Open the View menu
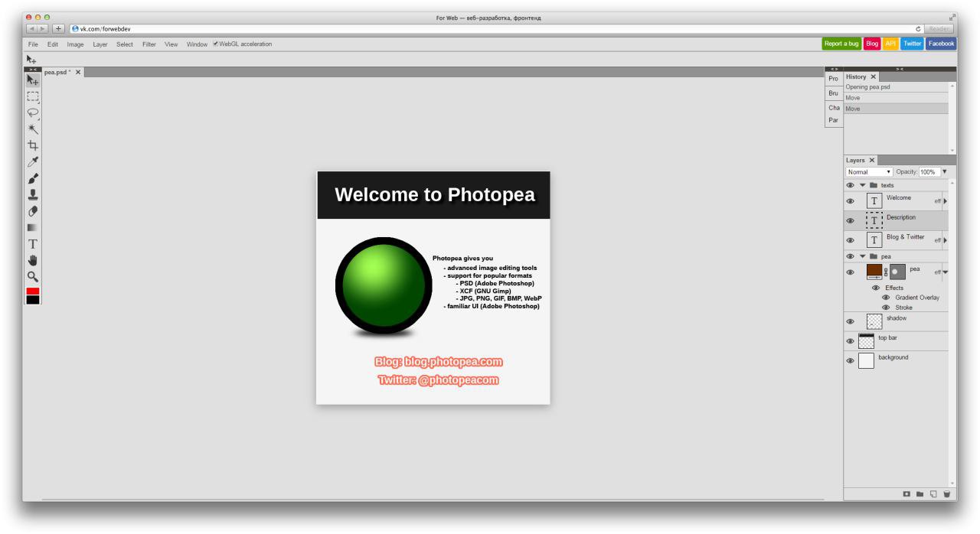Image resolution: width=980 pixels, height=534 pixels. click(x=171, y=44)
